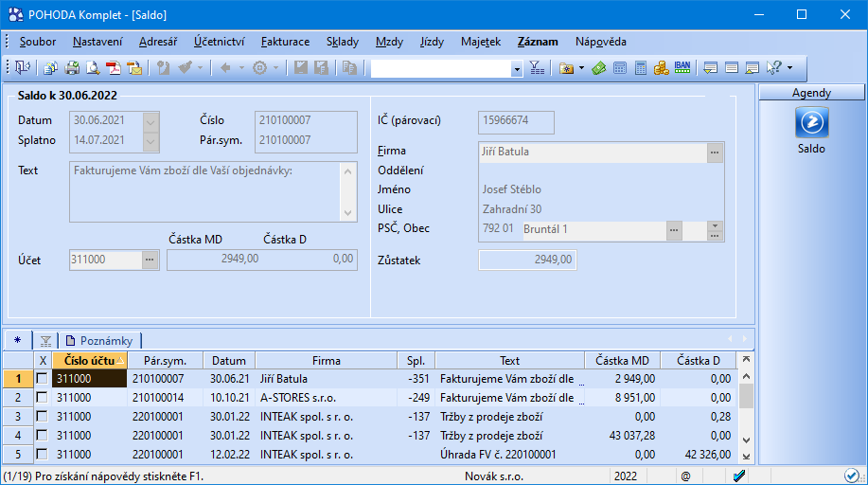Open print preview magnifier icon
The image size is (868, 485).
(x=93, y=68)
